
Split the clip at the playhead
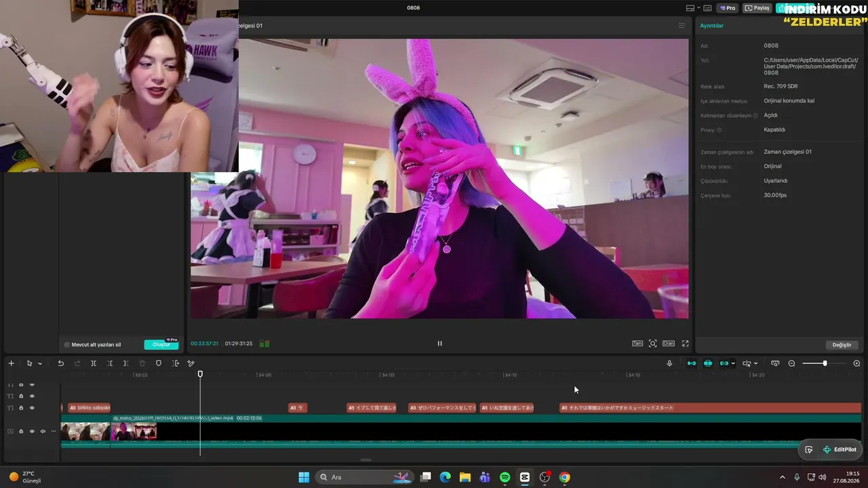(94, 363)
